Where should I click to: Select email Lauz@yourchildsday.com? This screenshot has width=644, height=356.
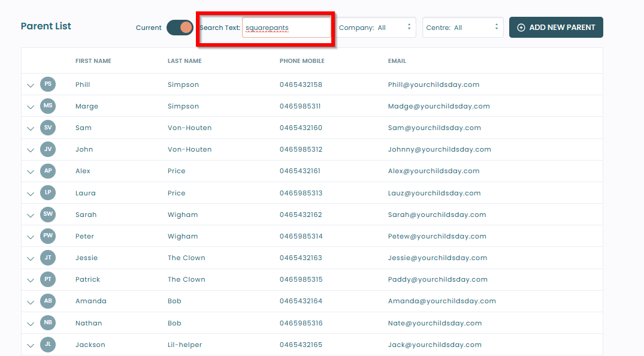point(434,193)
